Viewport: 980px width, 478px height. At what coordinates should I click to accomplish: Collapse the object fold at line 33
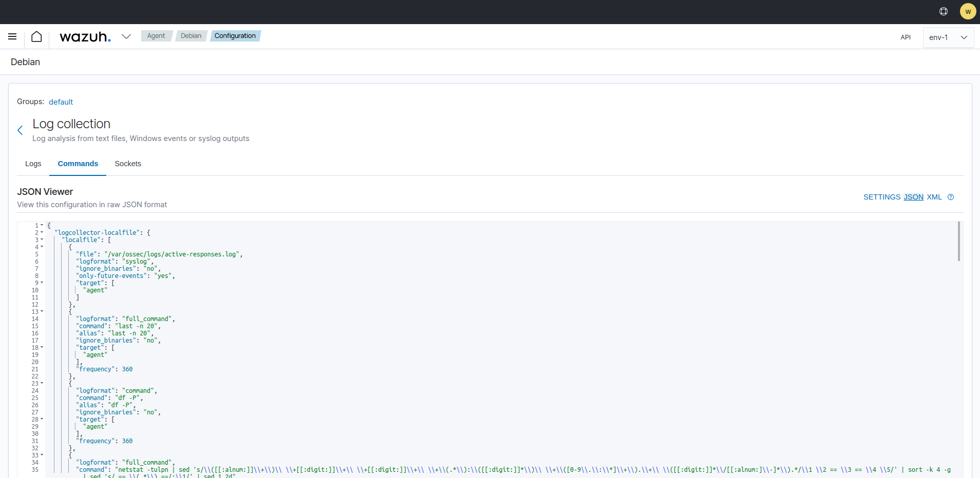(x=42, y=455)
